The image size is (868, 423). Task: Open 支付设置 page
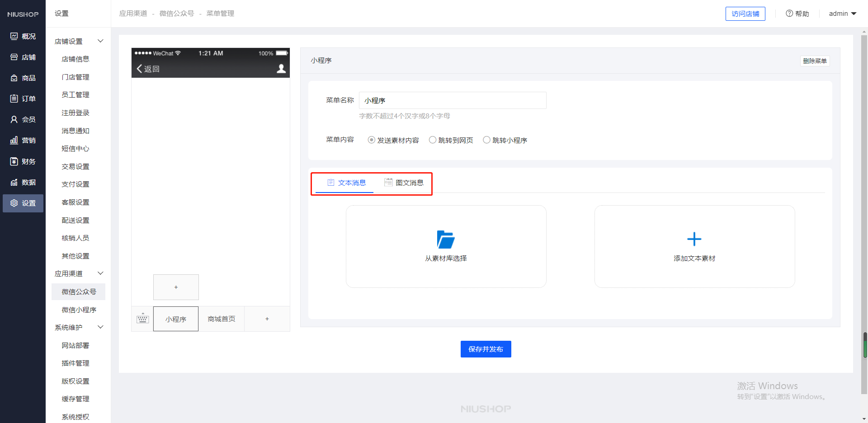tap(75, 184)
